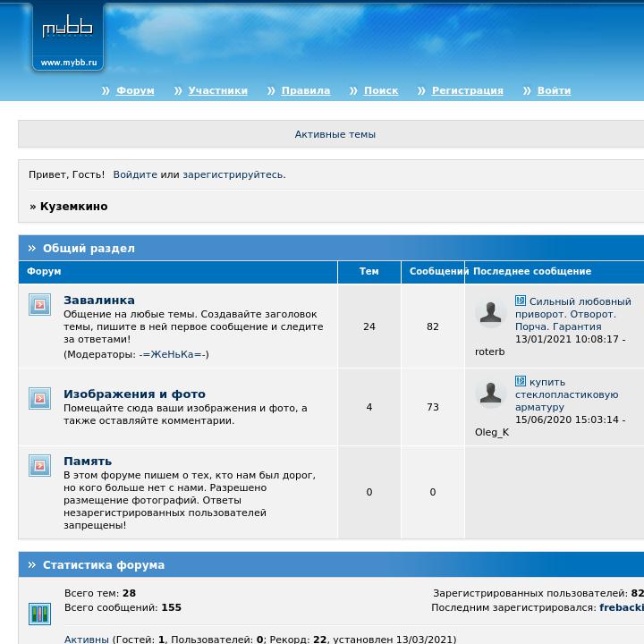Click the 4 topics count for Изображения и фото
The width and height of the screenshot is (644, 644).
(x=369, y=407)
